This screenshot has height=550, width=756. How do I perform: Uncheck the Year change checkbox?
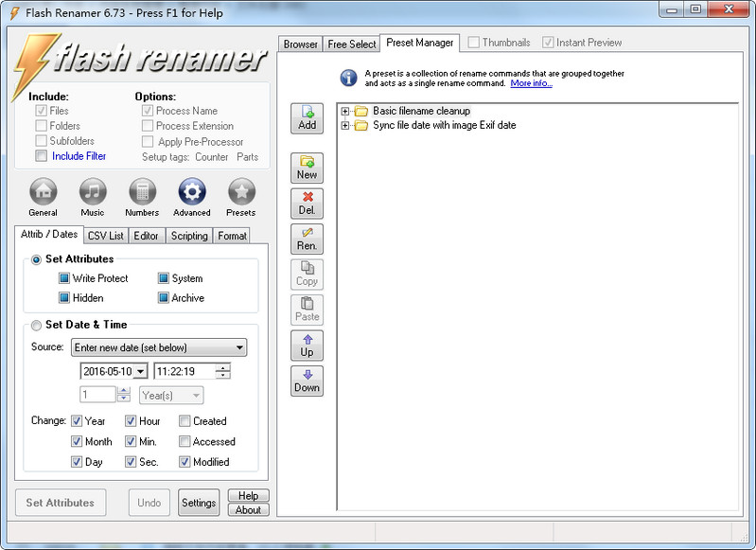pyautogui.click(x=77, y=420)
